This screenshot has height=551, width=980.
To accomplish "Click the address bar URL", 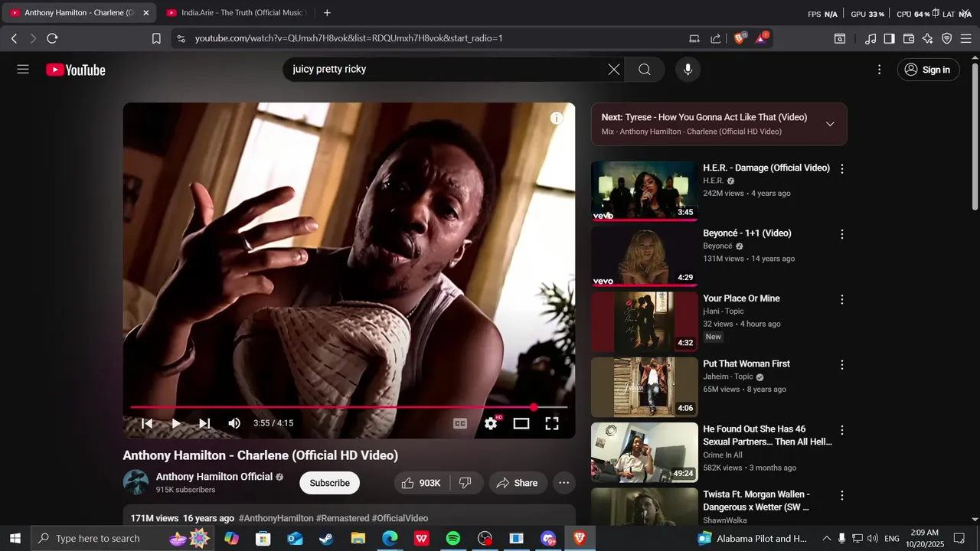I will (348, 38).
